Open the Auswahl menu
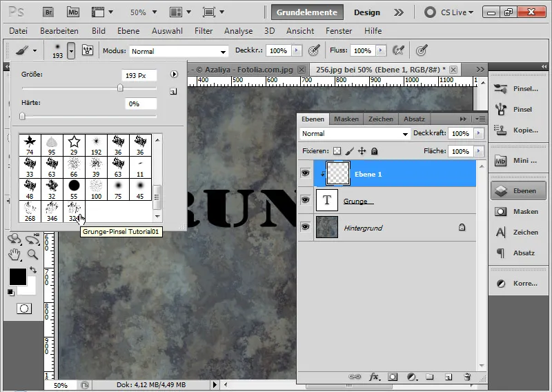 coord(167,31)
